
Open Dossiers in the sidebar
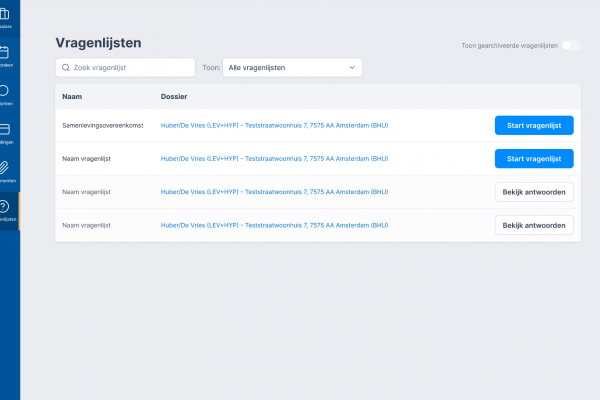(x=5, y=17)
